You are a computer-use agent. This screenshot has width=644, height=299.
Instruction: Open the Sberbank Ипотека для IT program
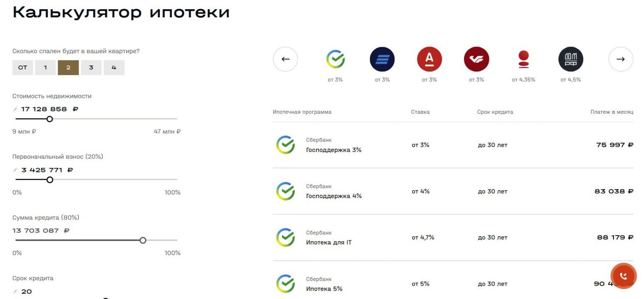pos(453,238)
